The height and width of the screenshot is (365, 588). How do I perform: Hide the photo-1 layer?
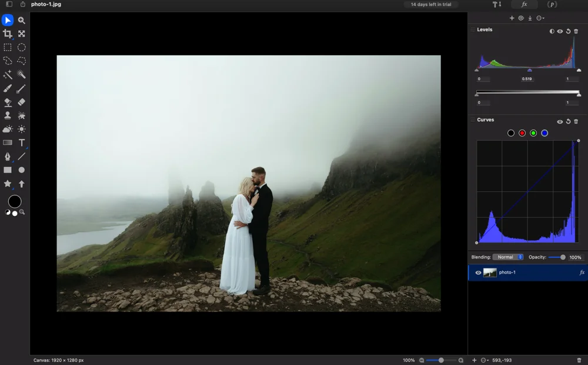(478, 273)
